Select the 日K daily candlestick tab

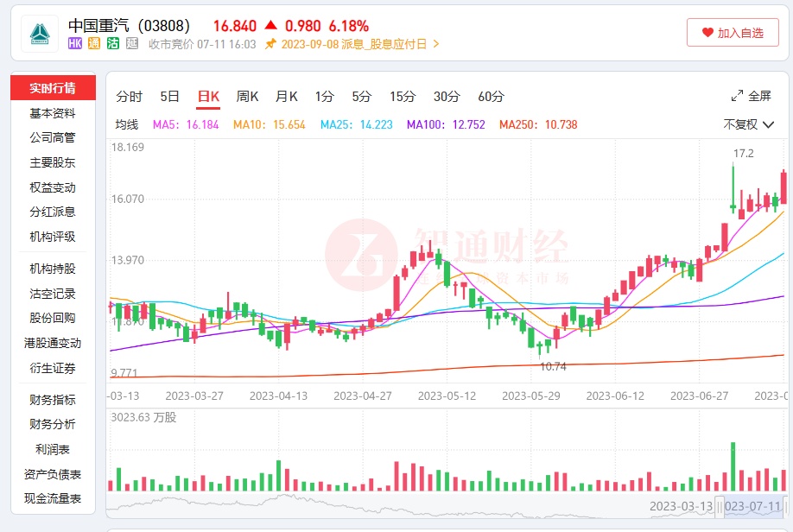(x=208, y=96)
